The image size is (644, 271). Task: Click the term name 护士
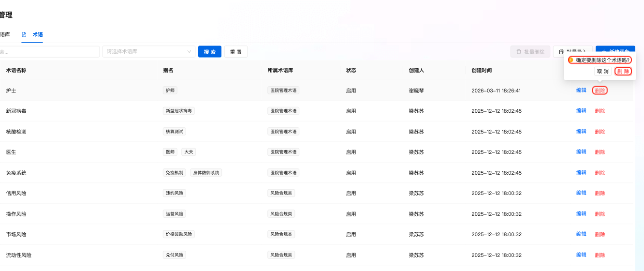11,90
